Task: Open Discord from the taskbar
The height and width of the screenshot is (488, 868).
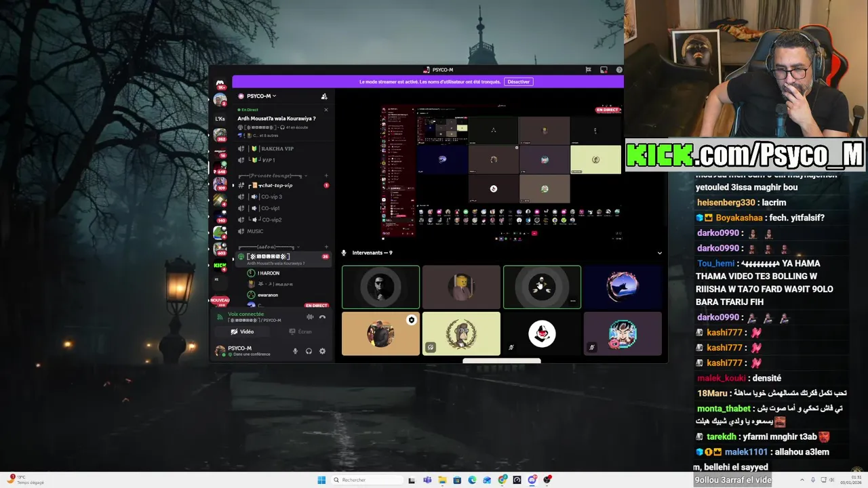Action: pyautogui.click(x=532, y=480)
